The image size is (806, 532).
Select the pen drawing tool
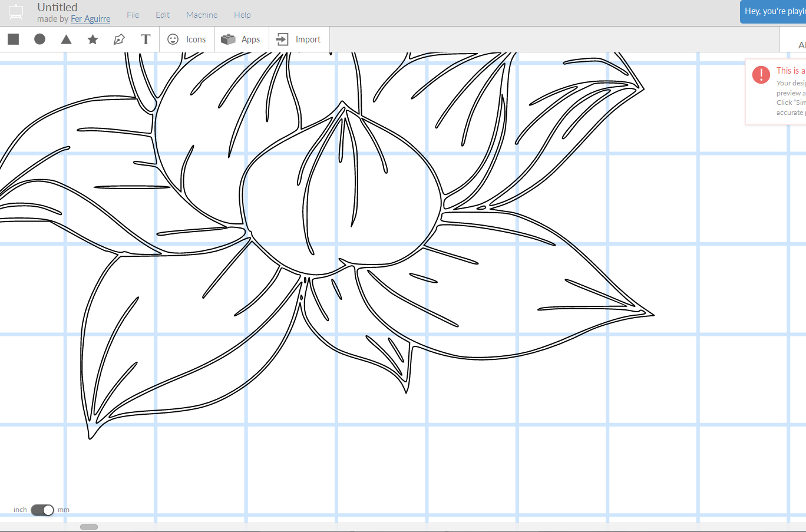click(x=119, y=39)
